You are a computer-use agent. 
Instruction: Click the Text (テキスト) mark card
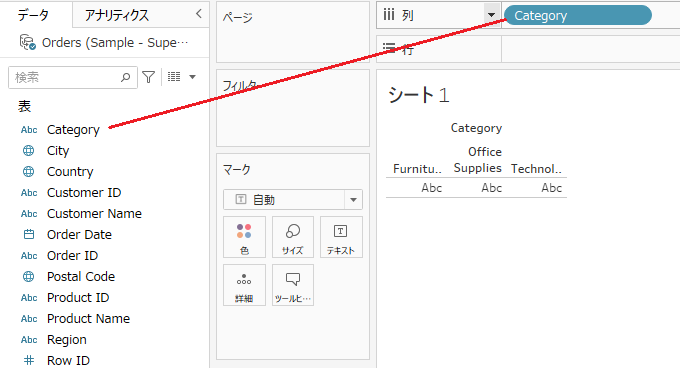click(x=341, y=237)
